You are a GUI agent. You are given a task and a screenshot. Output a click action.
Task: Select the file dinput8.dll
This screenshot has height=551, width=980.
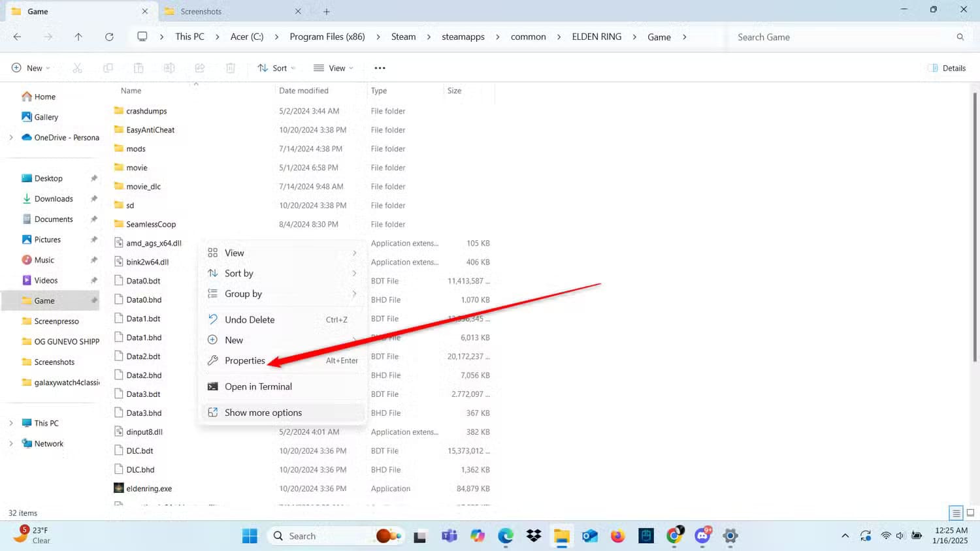pyautogui.click(x=144, y=432)
